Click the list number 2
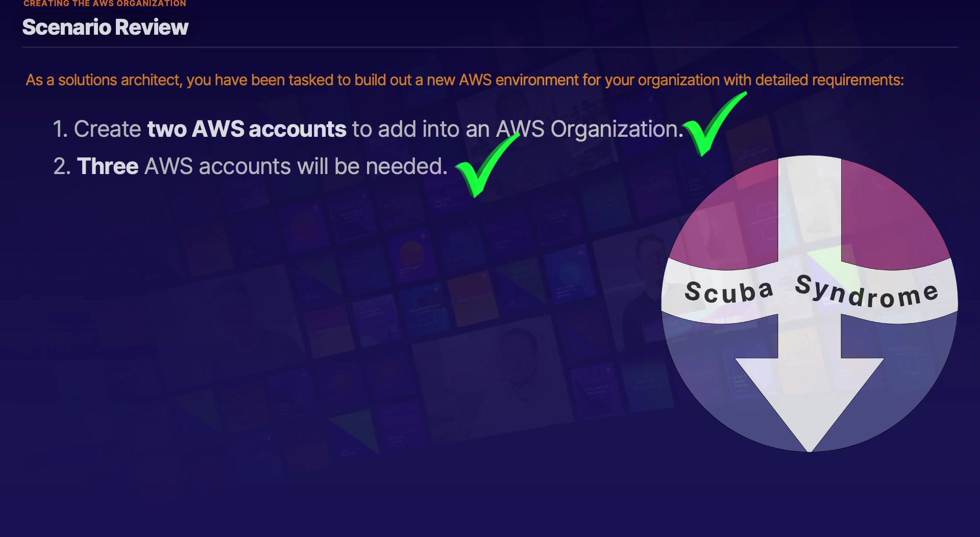The height and width of the screenshot is (537, 980). 61,166
